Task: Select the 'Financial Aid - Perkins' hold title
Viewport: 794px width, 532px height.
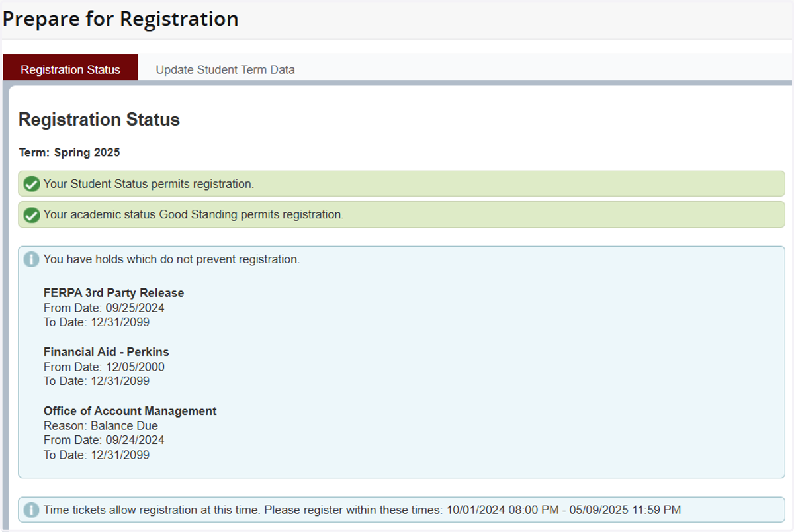Action: point(107,352)
